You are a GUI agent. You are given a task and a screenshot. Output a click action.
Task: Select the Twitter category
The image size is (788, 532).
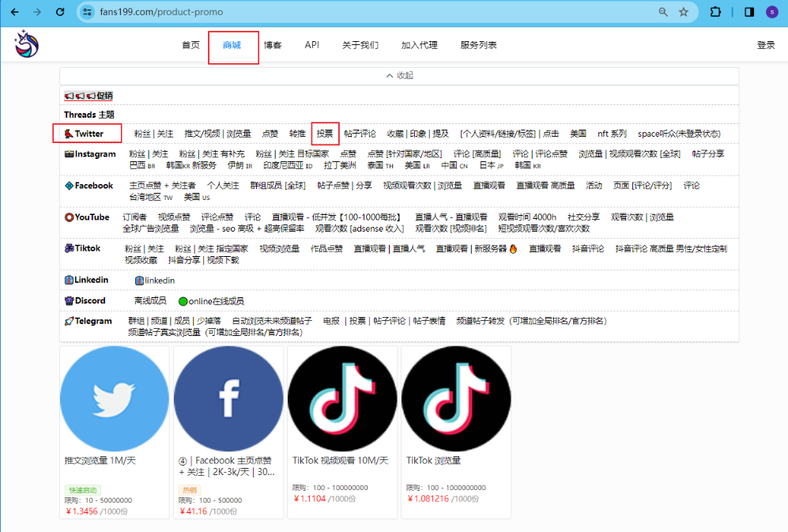coord(84,134)
